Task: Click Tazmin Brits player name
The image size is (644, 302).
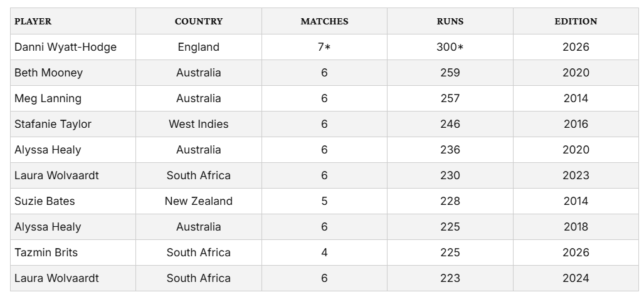Action: pos(46,253)
